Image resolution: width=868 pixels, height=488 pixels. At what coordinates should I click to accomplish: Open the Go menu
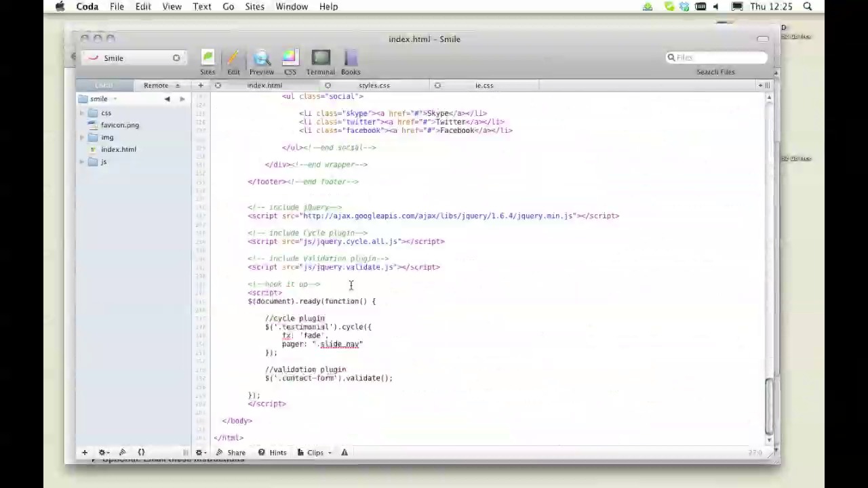pyautogui.click(x=229, y=7)
